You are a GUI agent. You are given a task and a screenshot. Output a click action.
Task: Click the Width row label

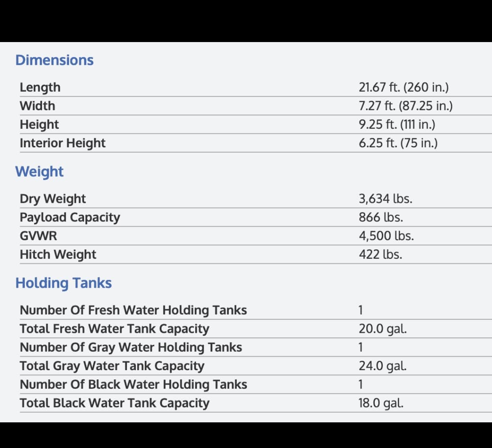37,106
